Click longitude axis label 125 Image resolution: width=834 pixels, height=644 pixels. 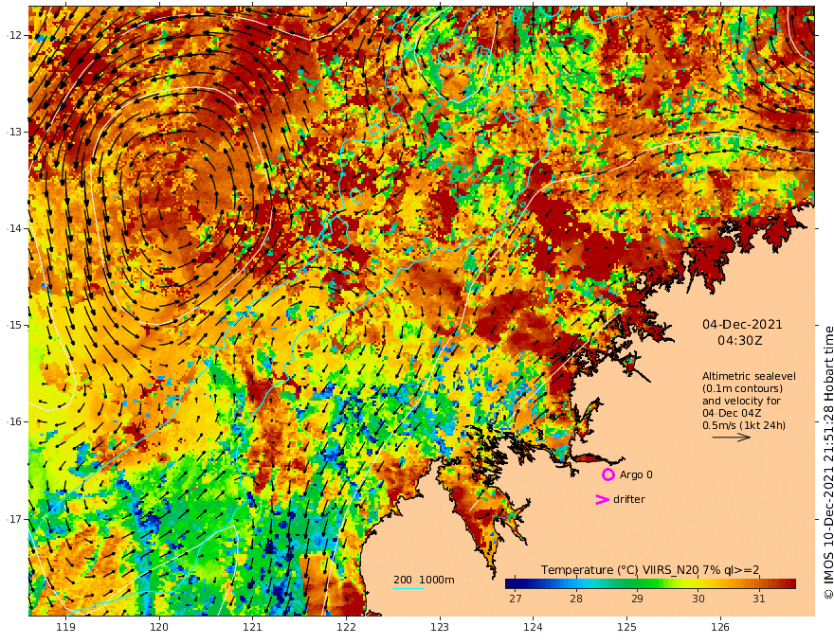626,627
